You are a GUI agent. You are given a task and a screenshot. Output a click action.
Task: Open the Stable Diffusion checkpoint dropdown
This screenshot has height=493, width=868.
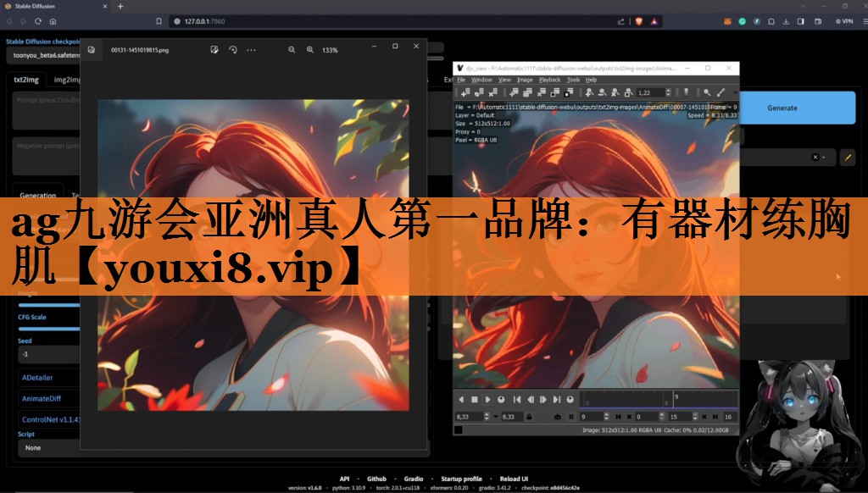point(43,55)
